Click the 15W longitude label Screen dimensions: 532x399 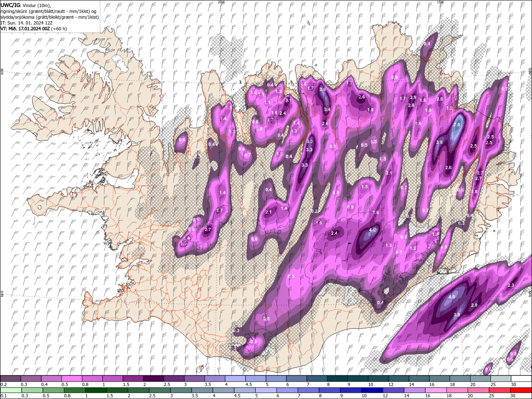440,2
